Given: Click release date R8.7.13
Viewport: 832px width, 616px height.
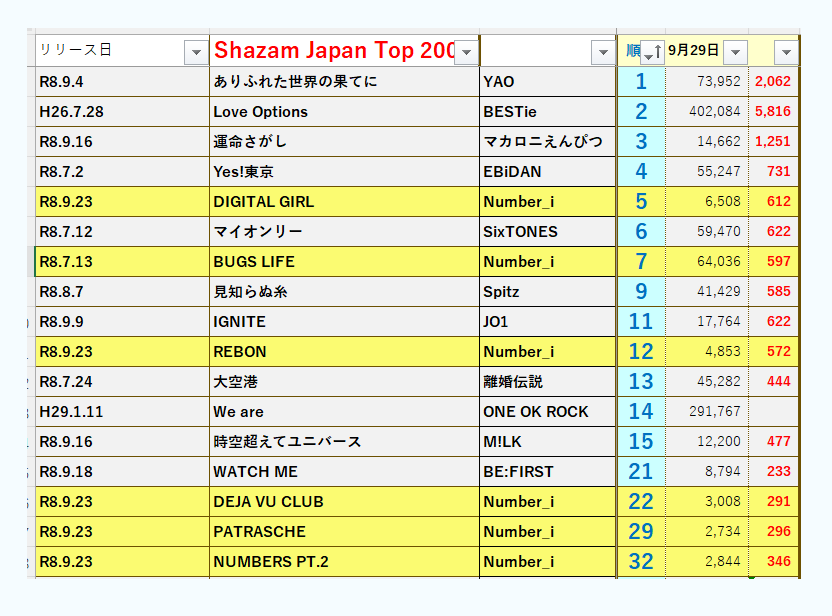Looking at the screenshot, I should click(123, 262).
